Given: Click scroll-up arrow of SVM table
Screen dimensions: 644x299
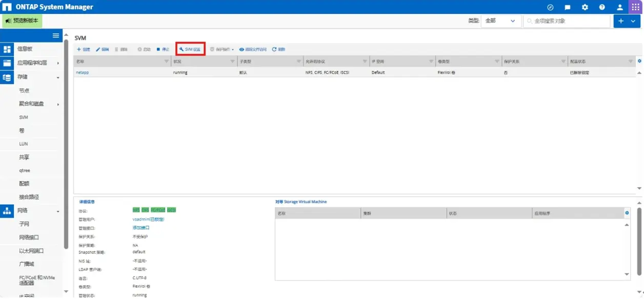Looking at the screenshot, I should (x=639, y=73).
